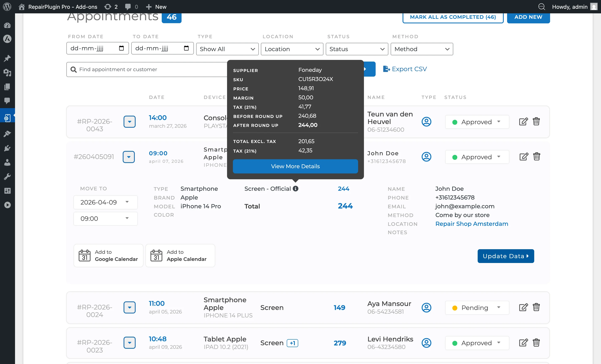This screenshot has width=601, height=364.
Task: Open the Plugins icon in the sidebar
Action: 7,148
